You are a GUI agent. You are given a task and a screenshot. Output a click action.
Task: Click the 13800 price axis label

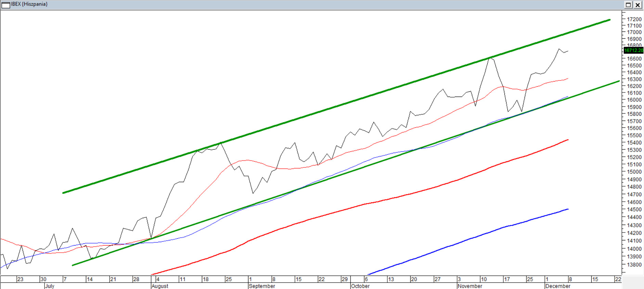pos(634,265)
